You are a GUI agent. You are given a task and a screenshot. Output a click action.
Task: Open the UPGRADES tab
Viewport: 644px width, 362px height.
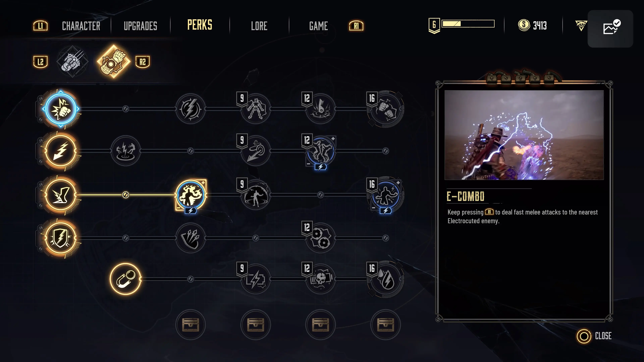click(141, 26)
